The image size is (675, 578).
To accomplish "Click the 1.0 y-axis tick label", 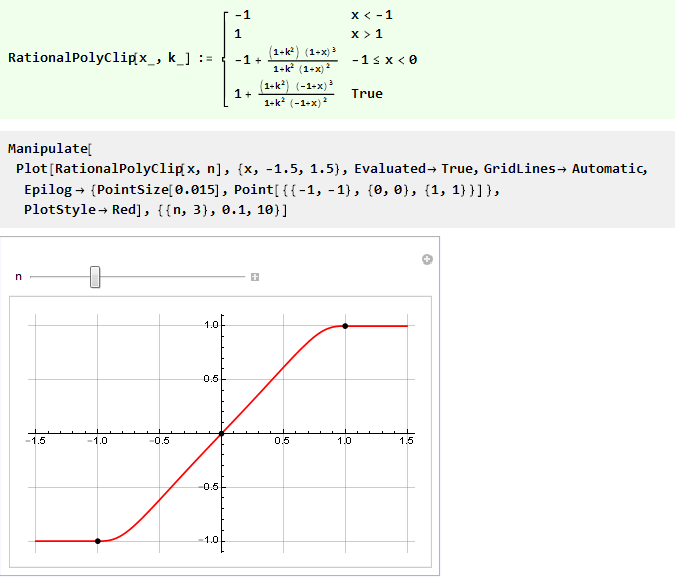I will (x=211, y=325).
